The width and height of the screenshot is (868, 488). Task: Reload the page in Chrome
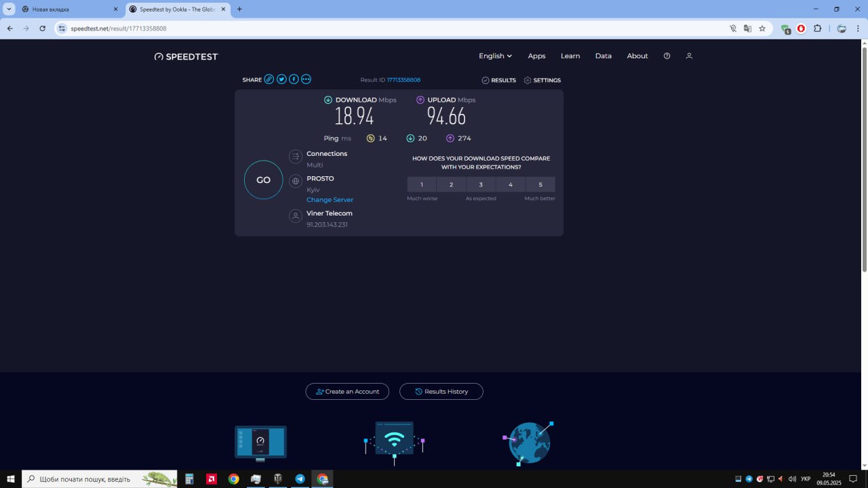tap(42, 28)
